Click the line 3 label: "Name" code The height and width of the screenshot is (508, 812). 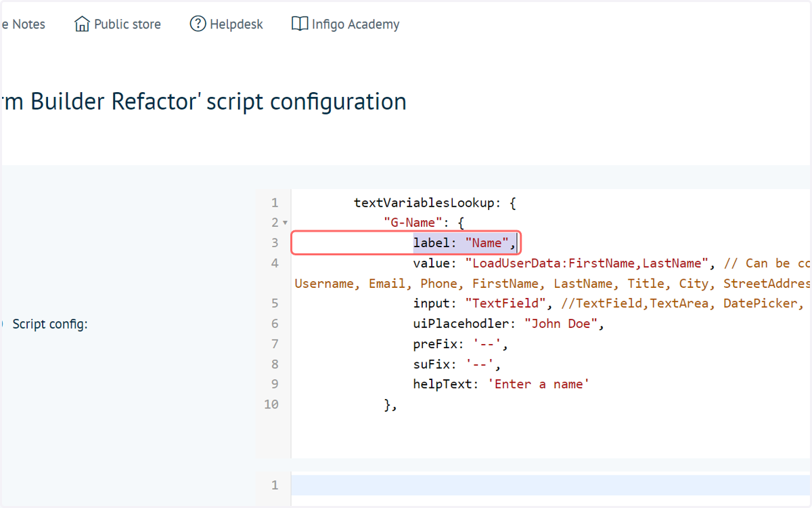(x=465, y=242)
